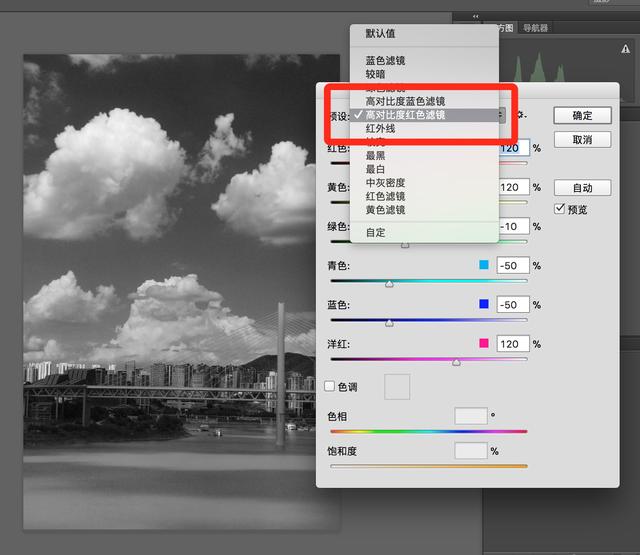Image resolution: width=640 pixels, height=555 pixels.
Task: Choose 红外线 preset option
Action: [381, 129]
